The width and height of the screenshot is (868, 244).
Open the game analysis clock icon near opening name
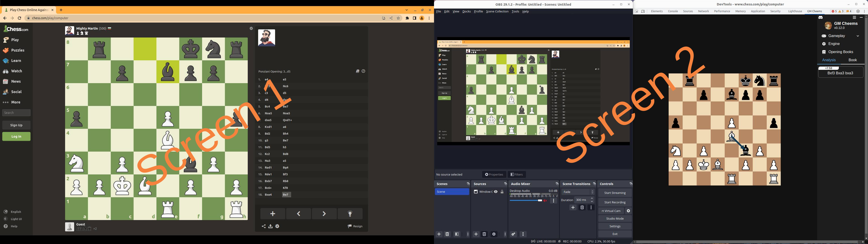363,71
